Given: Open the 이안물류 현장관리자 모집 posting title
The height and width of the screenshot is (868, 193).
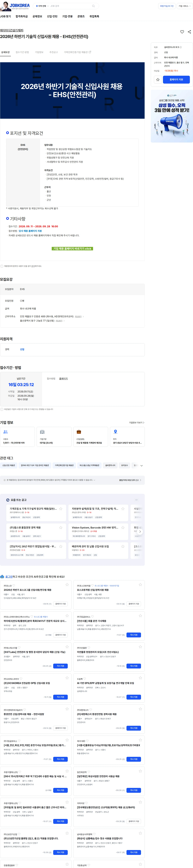Looking at the screenshot, I should (98, 652).
